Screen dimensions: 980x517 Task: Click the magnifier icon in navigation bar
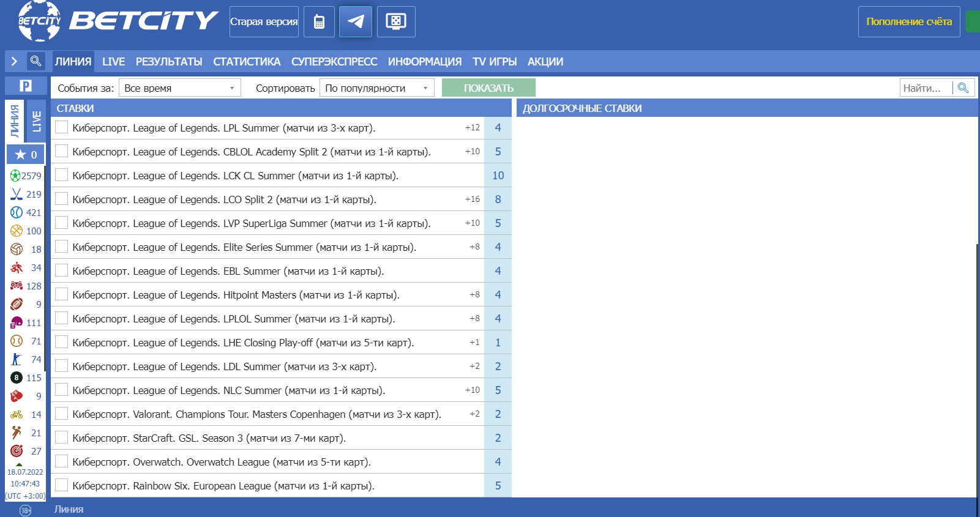pos(36,61)
